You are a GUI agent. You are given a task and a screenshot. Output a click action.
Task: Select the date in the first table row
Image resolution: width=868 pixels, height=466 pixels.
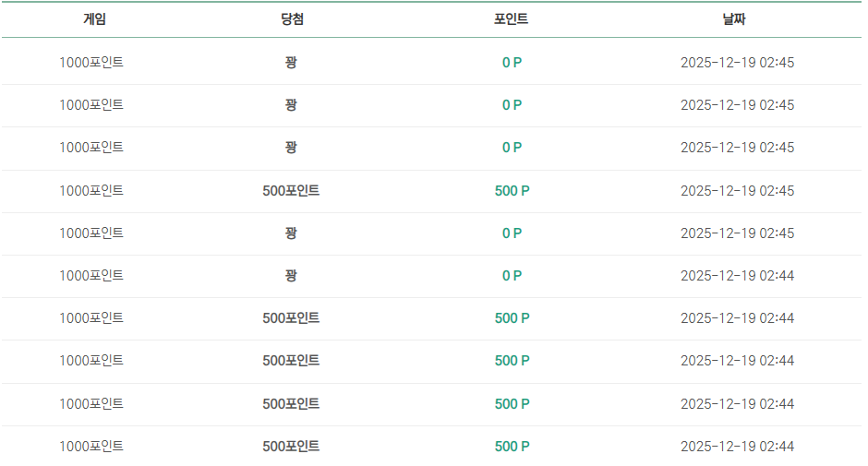point(738,63)
